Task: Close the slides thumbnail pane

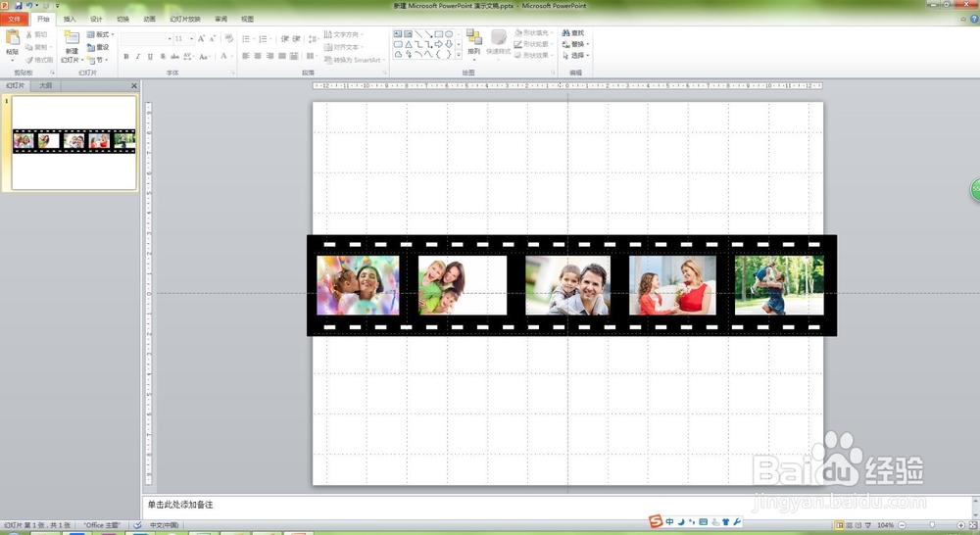Action: 133,85
